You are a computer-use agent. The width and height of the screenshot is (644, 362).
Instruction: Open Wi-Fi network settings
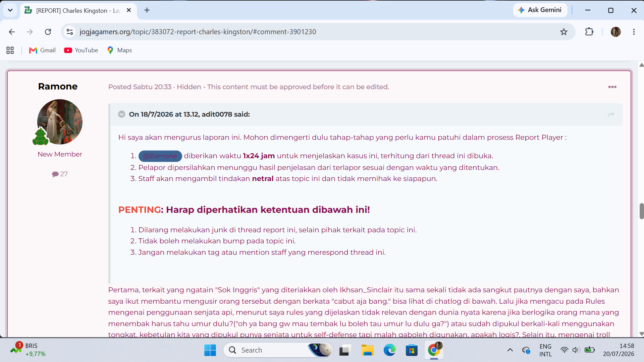click(x=565, y=350)
